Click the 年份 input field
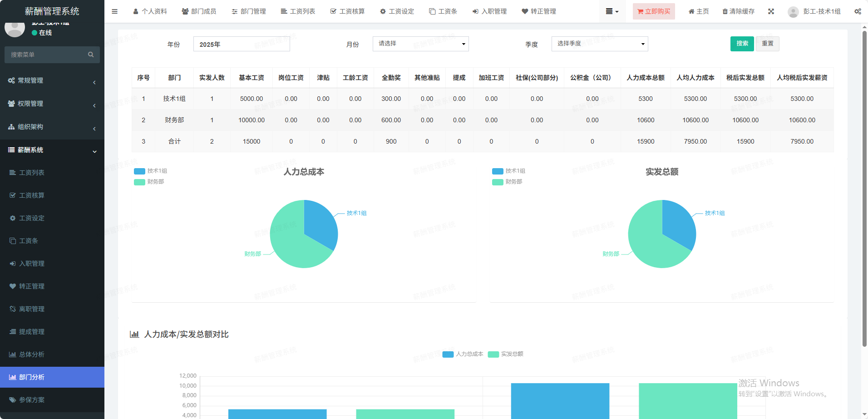The image size is (868, 419). [242, 44]
